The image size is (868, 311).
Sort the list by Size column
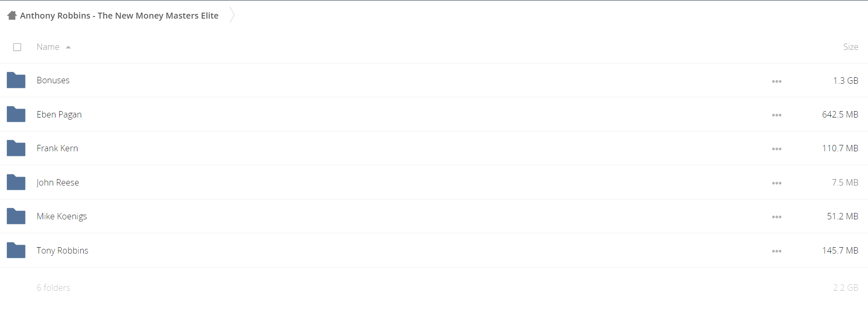(x=850, y=47)
